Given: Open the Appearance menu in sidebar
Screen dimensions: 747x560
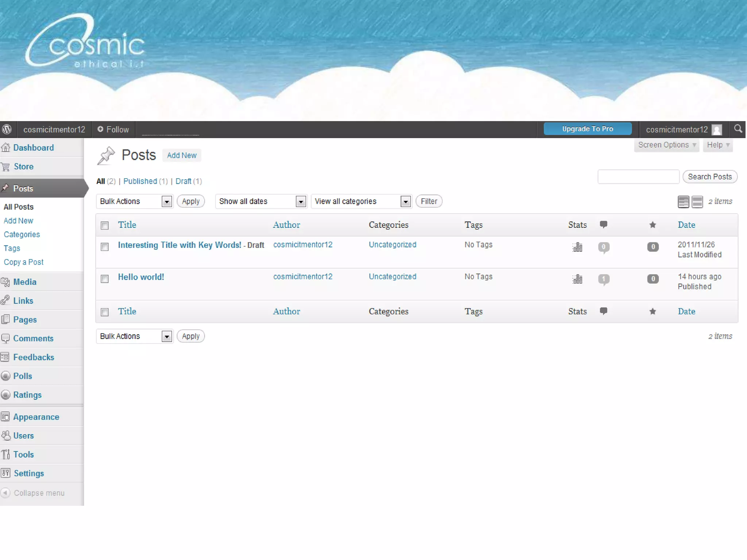Looking at the screenshot, I should click(36, 417).
